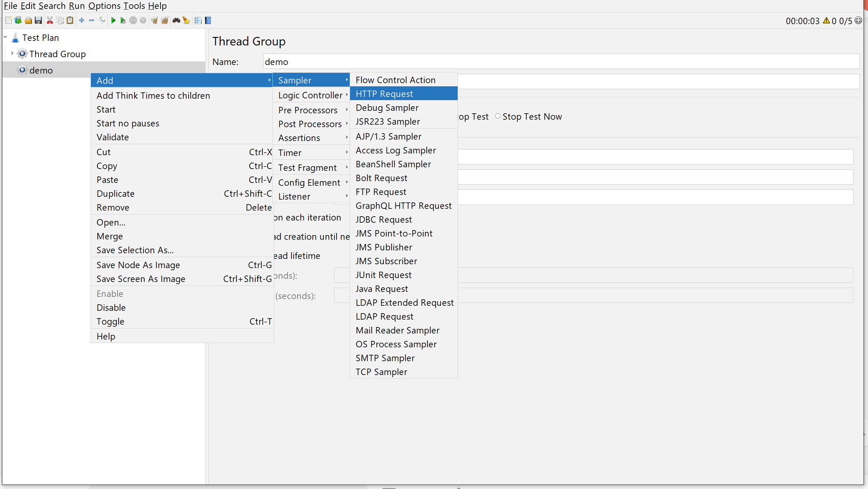Click the Thread Group gear icon
This screenshot has height=489, width=868.
click(x=22, y=54)
